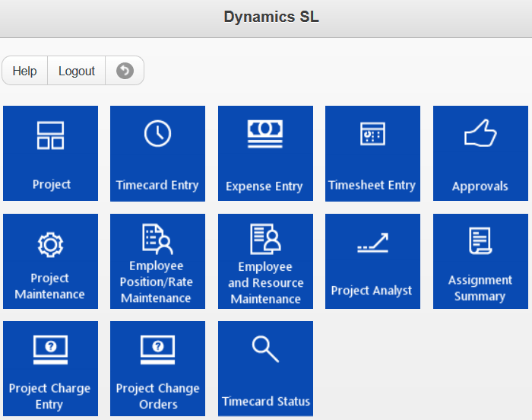Open the Assignment Summary tile
The image size is (532, 420).
click(x=481, y=261)
